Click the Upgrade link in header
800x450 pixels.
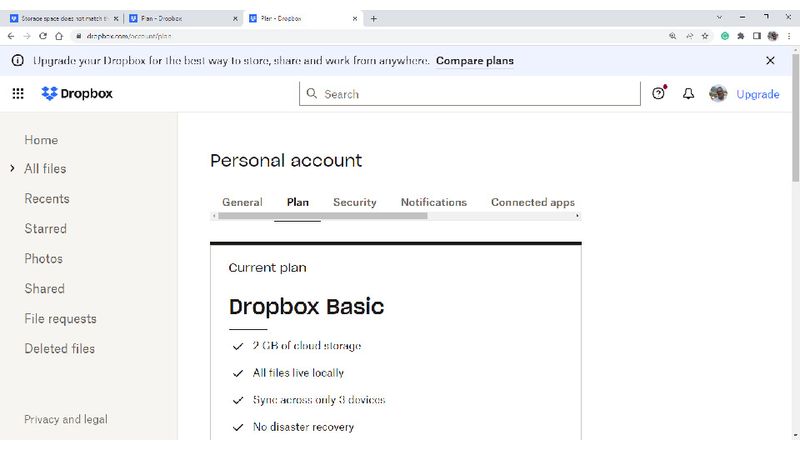click(758, 94)
